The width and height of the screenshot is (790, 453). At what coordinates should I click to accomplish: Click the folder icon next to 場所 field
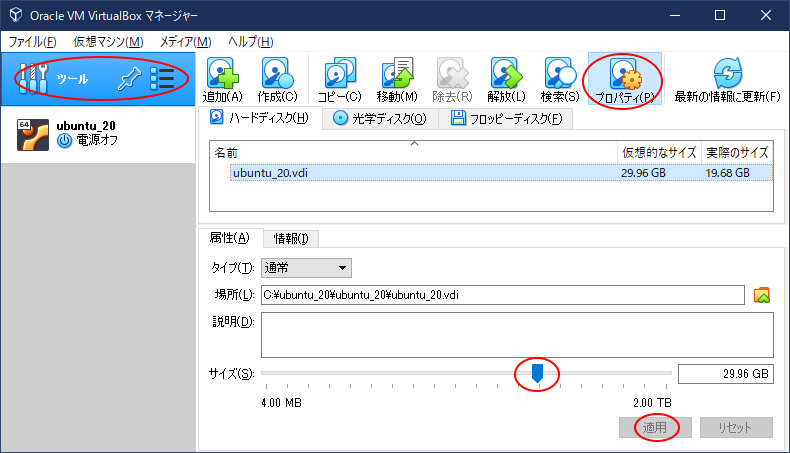(x=762, y=295)
